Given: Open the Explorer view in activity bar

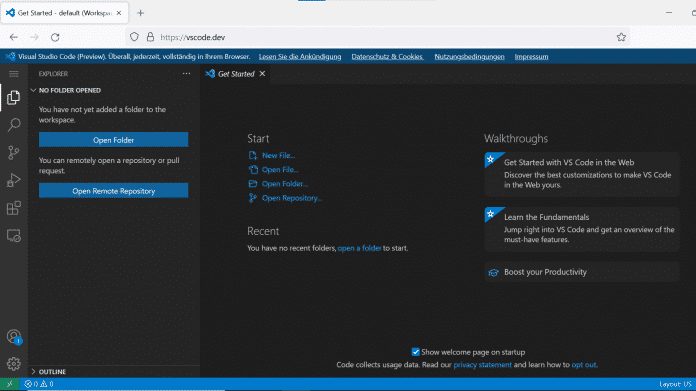Looking at the screenshot, I should (x=13, y=98).
